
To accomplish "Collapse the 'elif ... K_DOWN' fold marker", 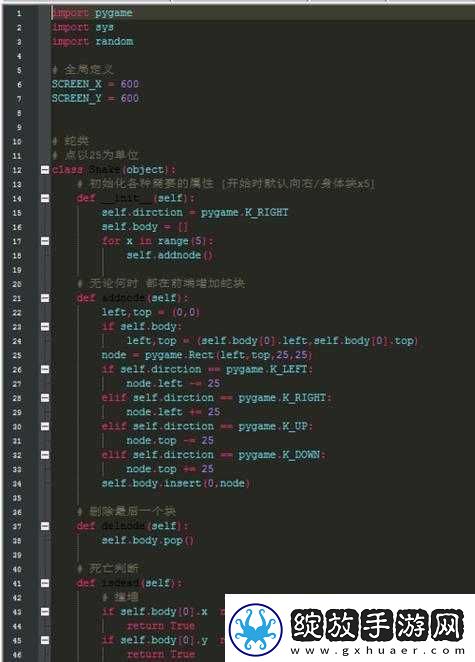I will 45,455.
